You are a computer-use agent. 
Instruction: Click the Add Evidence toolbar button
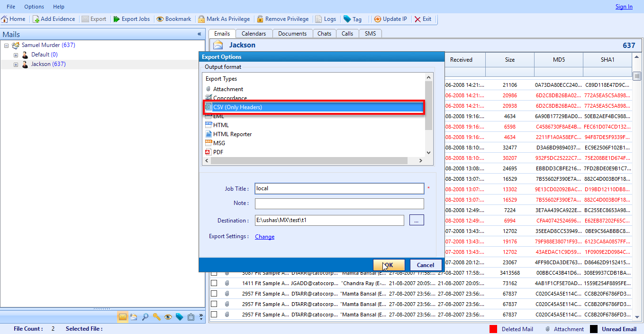(54, 19)
